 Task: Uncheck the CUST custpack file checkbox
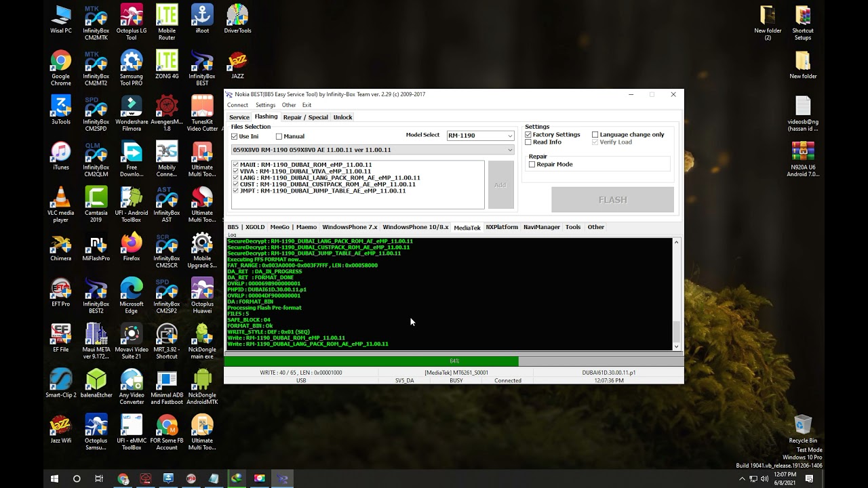(x=235, y=184)
